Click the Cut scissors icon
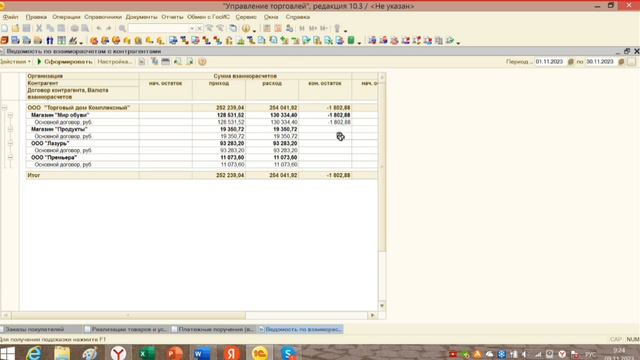 click(x=39, y=28)
